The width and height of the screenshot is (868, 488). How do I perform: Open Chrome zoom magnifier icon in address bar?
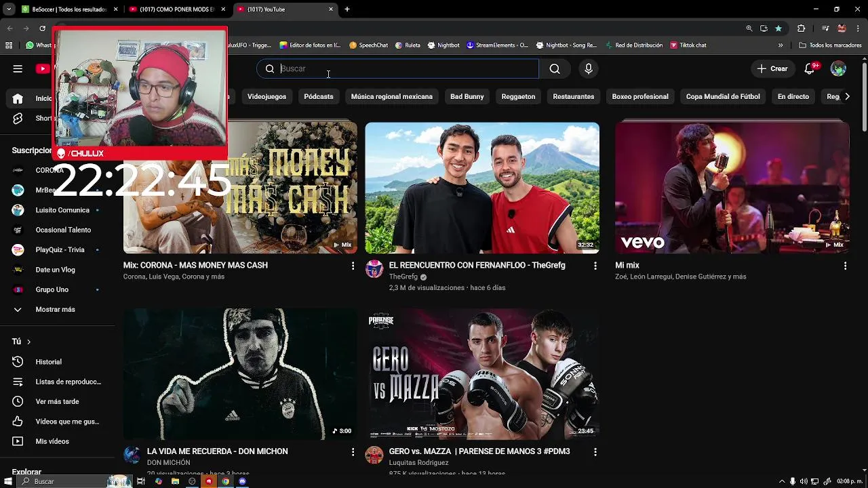pos(749,28)
